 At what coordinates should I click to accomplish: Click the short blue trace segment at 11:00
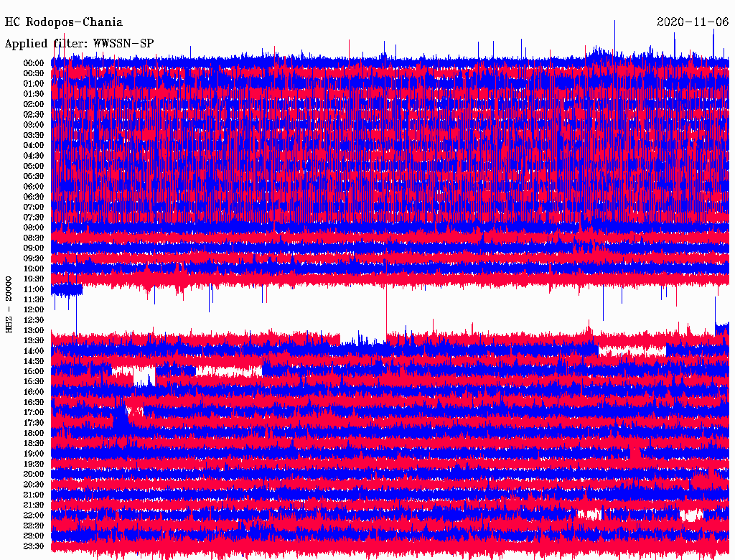click(x=67, y=289)
